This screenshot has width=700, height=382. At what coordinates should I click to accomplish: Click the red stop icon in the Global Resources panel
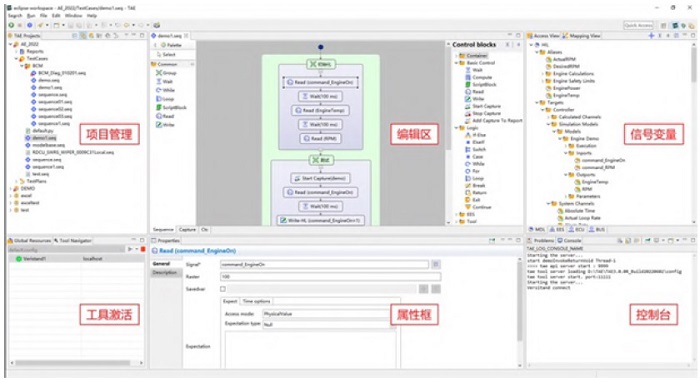143,249
